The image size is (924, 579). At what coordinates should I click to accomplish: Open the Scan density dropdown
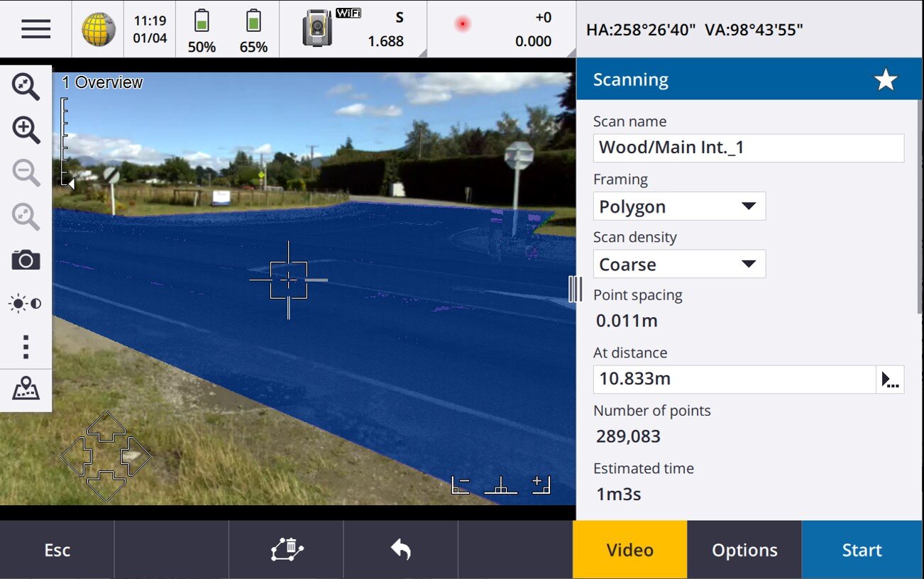pos(679,264)
